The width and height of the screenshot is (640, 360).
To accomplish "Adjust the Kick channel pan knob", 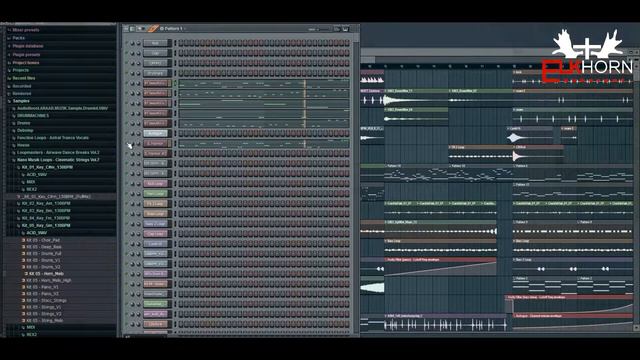I will pos(133,43).
